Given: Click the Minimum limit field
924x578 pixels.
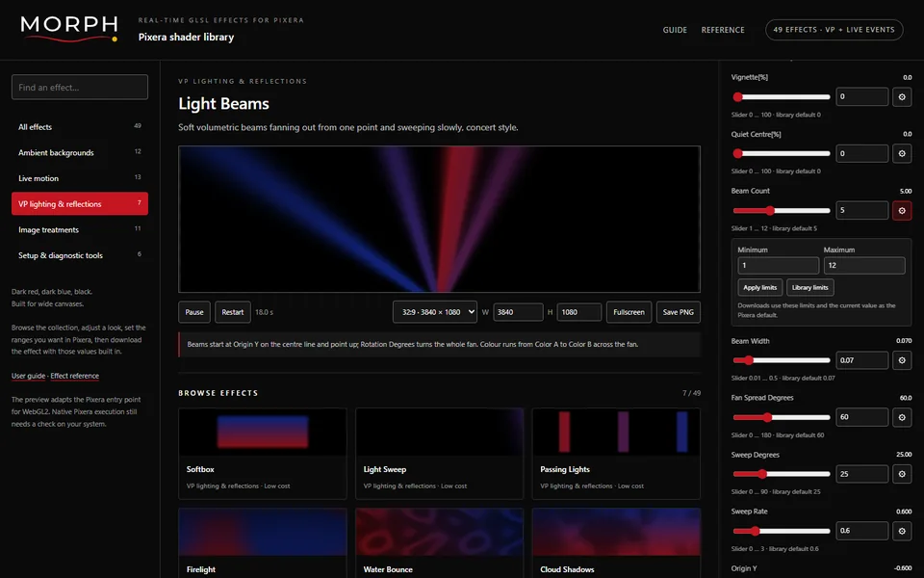Looking at the screenshot, I should pyautogui.click(x=778, y=266).
